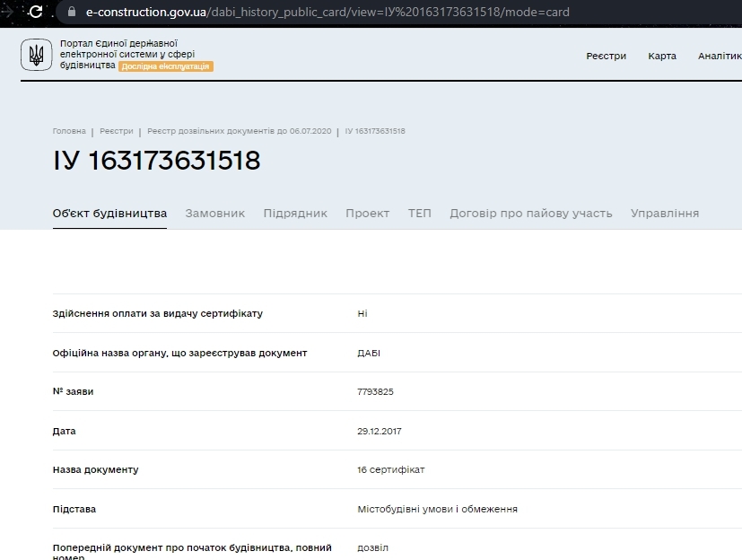Open the Карта menu item
The image size is (742, 560).
(662, 56)
